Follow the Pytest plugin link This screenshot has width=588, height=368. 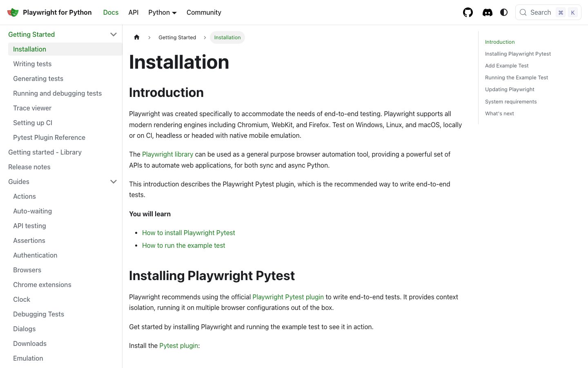coord(179,346)
